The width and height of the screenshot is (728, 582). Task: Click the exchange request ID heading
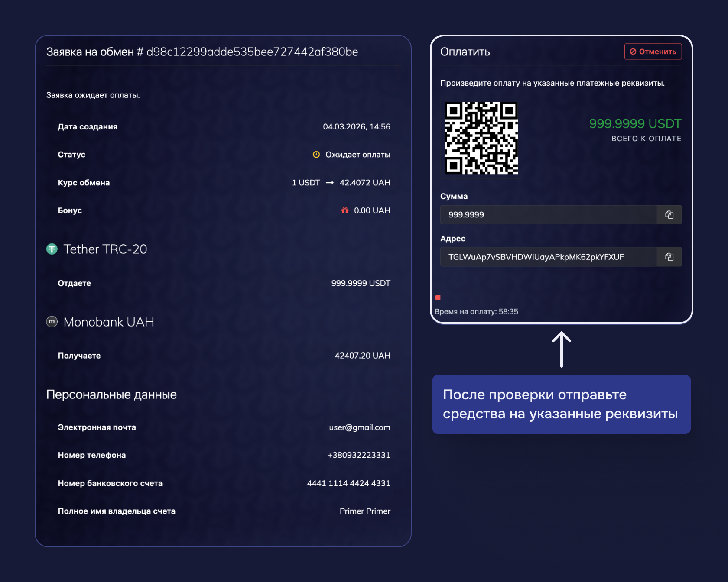pos(202,52)
